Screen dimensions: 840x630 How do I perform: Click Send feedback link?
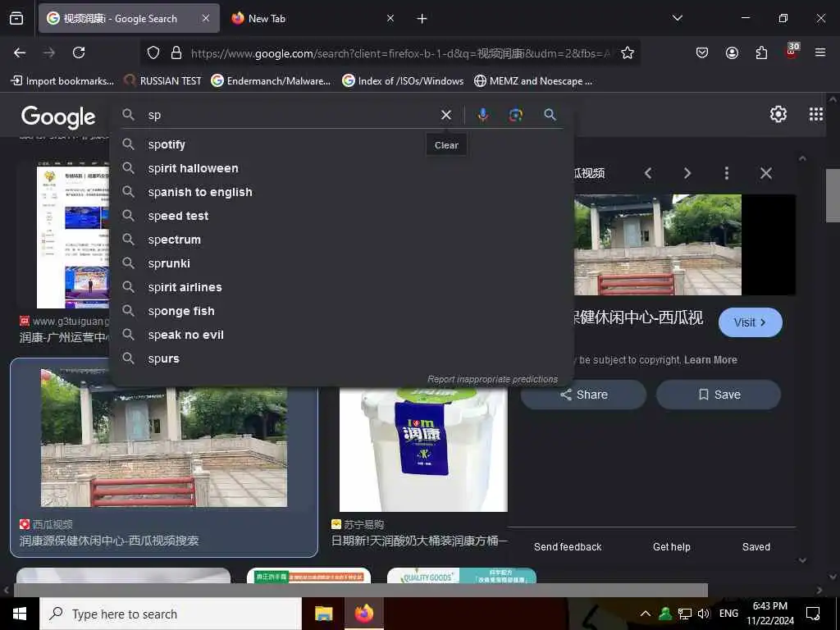568,547
